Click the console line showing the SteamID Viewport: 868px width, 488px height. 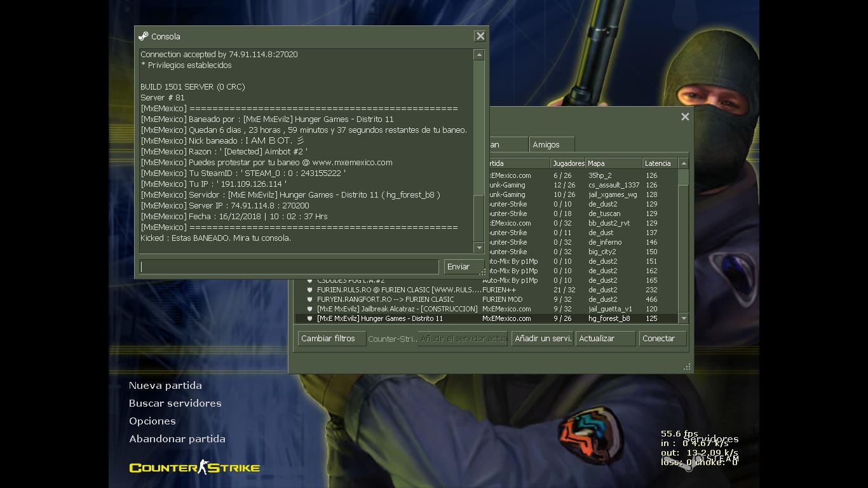[243, 173]
